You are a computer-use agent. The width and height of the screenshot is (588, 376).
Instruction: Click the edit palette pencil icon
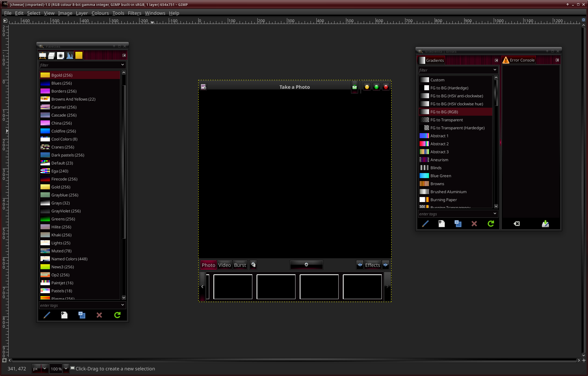coord(47,315)
